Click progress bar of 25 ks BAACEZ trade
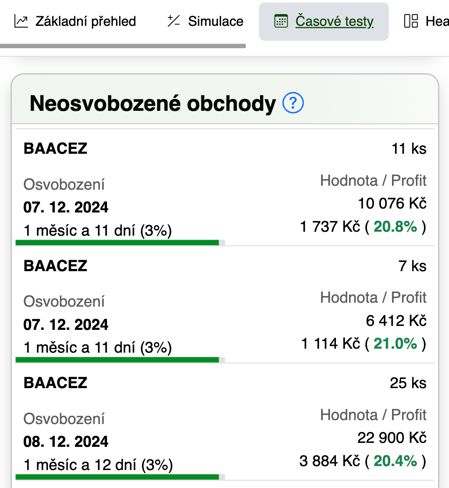Image resolution: width=449 pixels, height=488 pixels. click(x=120, y=477)
